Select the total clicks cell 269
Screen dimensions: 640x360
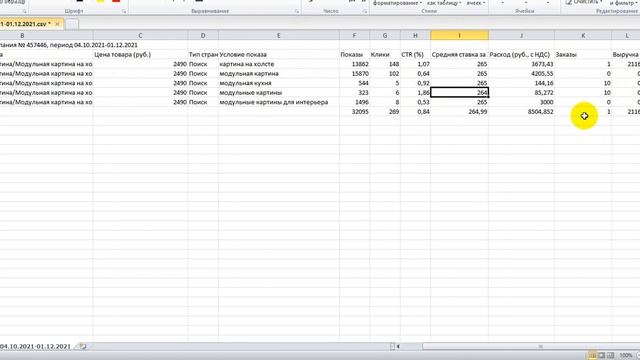click(385, 111)
